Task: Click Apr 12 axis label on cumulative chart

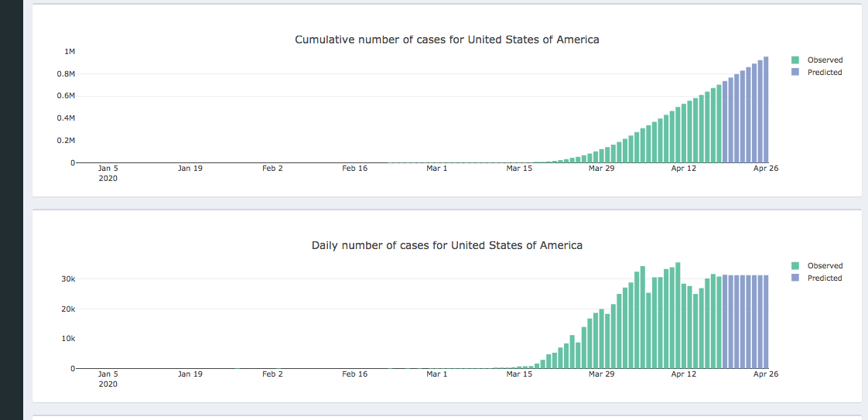Action: [683, 168]
